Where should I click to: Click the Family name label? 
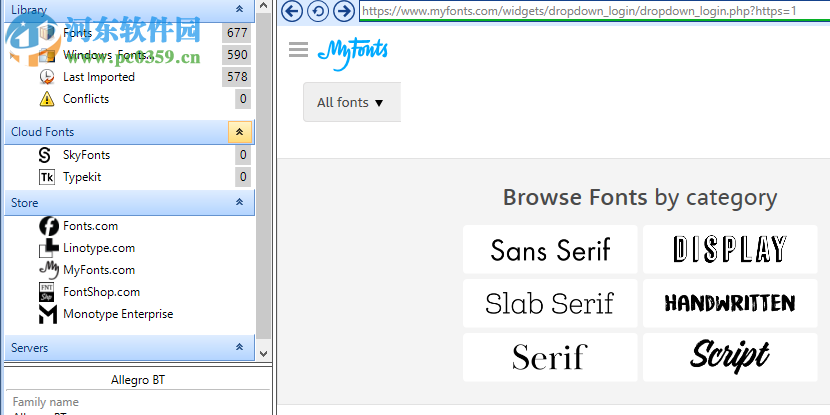tap(46, 402)
